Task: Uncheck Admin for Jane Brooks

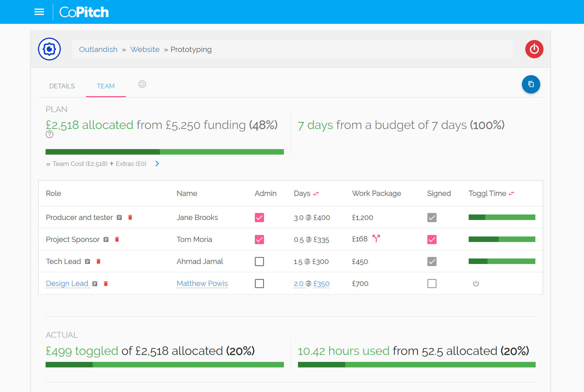Action: tap(259, 218)
